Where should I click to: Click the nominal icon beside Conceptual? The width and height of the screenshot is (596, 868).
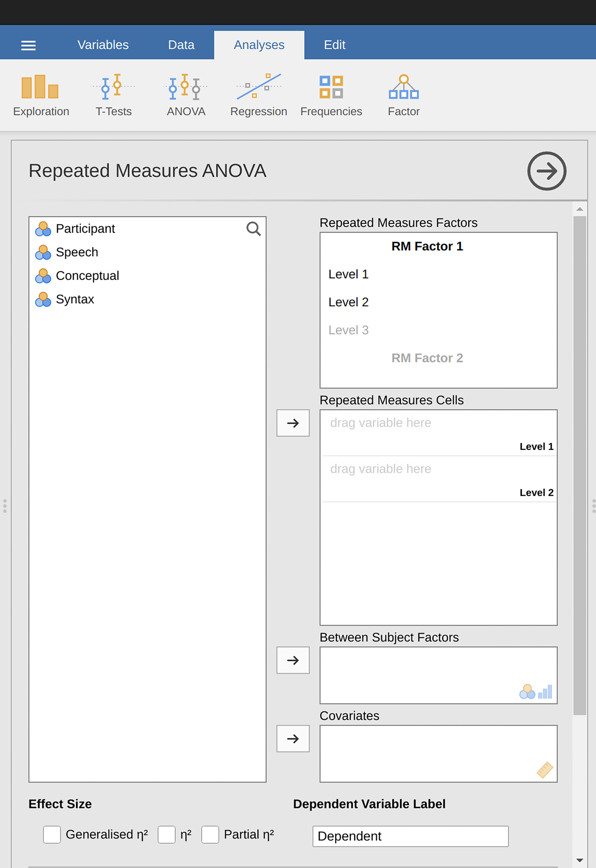(x=43, y=276)
